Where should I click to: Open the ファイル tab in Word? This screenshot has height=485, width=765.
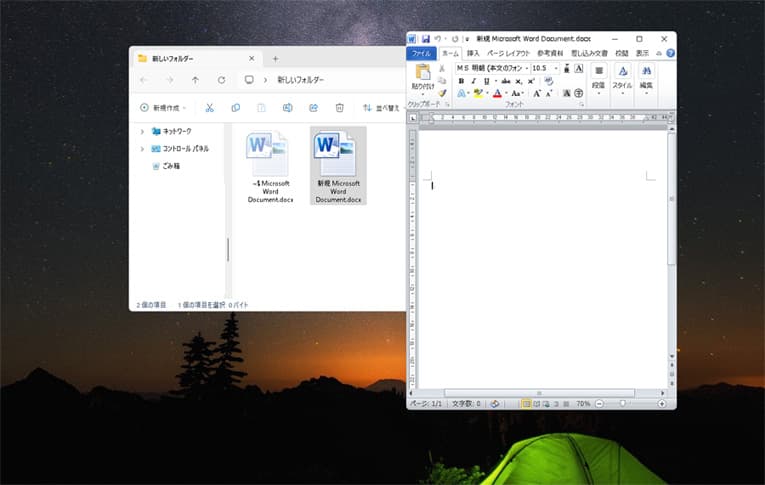[x=421, y=53]
